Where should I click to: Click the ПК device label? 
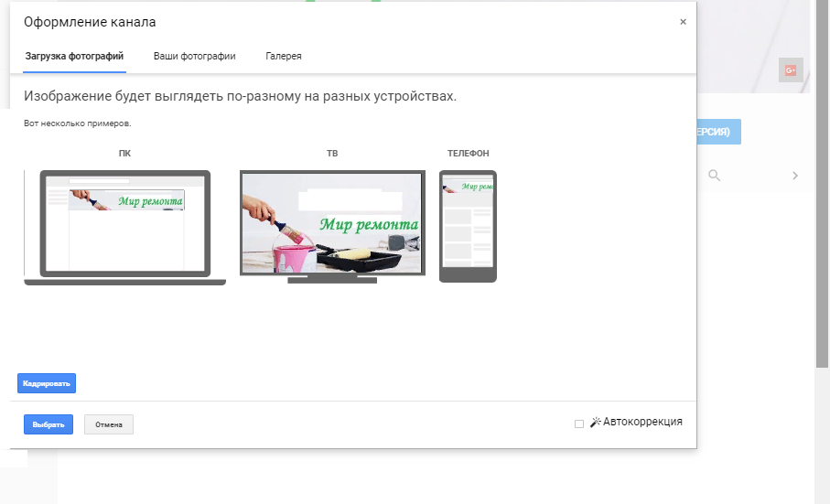pyautogui.click(x=124, y=154)
